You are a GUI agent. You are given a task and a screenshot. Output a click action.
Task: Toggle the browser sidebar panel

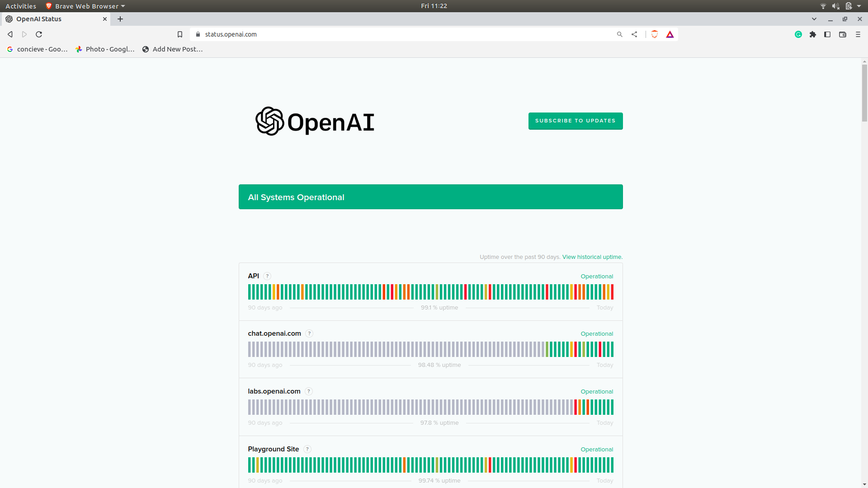click(827, 34)
